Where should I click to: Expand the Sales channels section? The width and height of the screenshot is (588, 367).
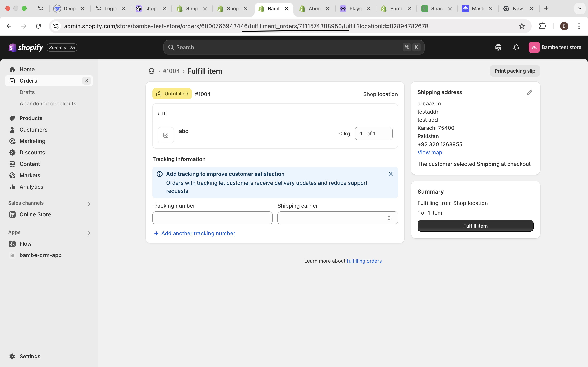click(x=89, y=204)
